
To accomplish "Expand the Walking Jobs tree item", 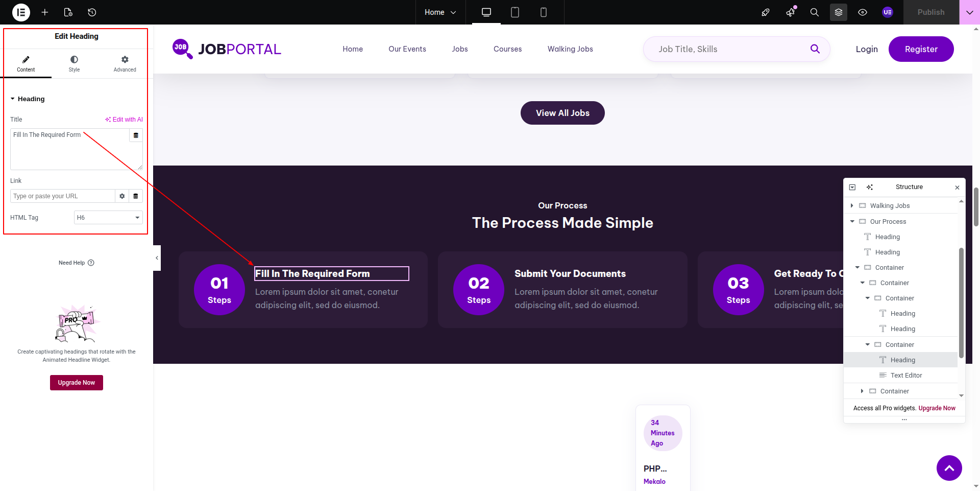I will coord(852,206).
